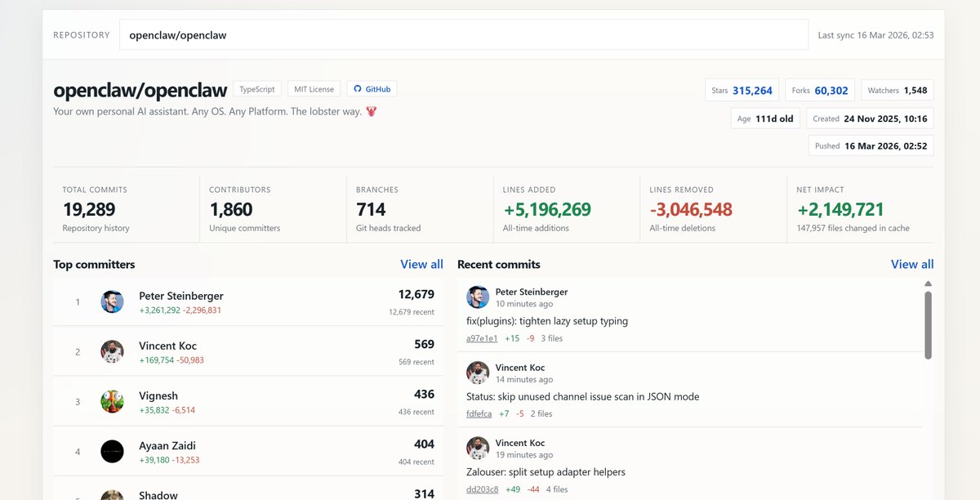Open commit hash a97e1e1
The width and height of the screenshot is (980, 500).
click(482, 338)
